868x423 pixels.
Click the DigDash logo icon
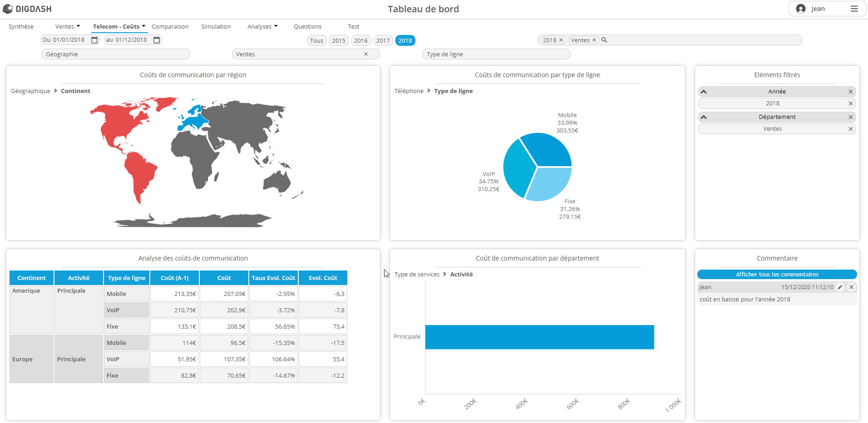coord(7,9)
